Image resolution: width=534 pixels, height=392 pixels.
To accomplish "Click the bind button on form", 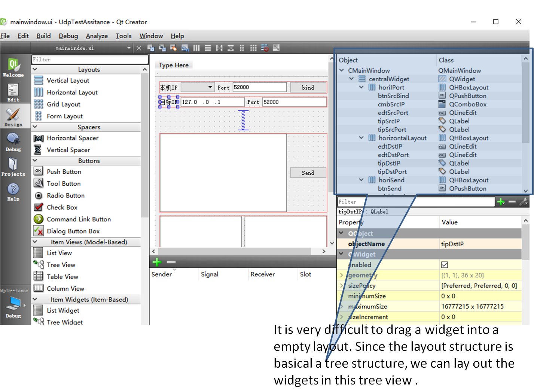I will [x=308, y=87].
